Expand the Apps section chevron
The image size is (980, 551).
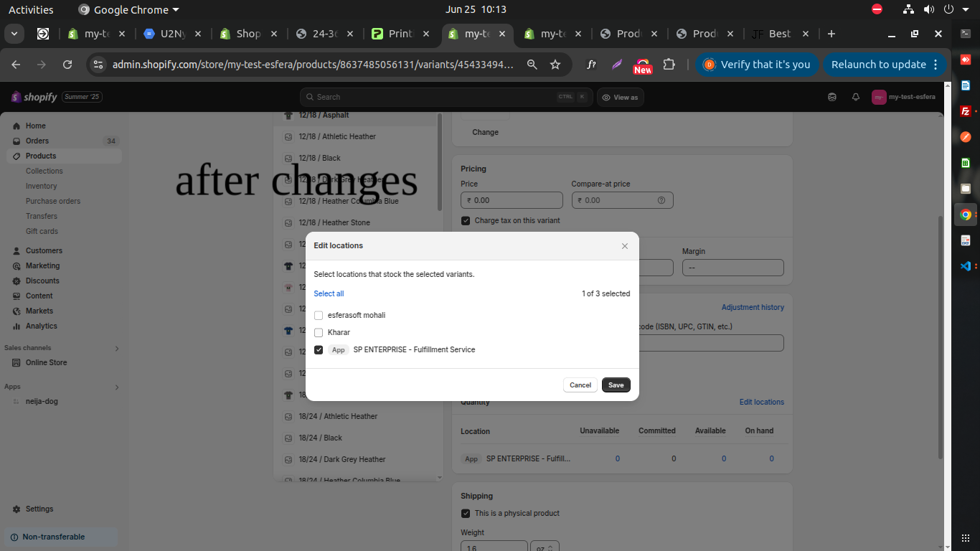[x=117, y=387]
